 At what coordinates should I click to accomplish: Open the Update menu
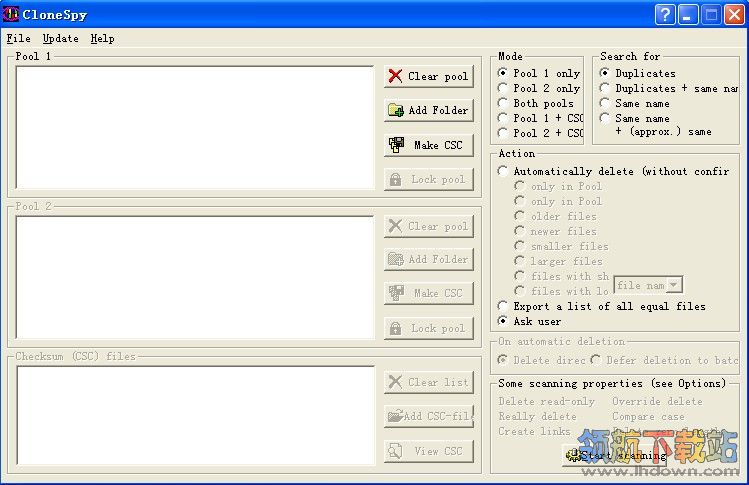point(60,39)
